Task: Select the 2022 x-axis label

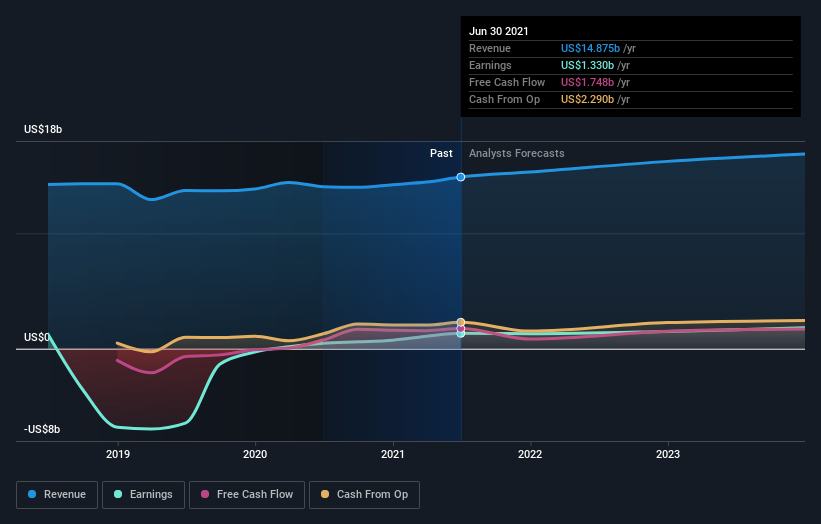Action: 530,454
